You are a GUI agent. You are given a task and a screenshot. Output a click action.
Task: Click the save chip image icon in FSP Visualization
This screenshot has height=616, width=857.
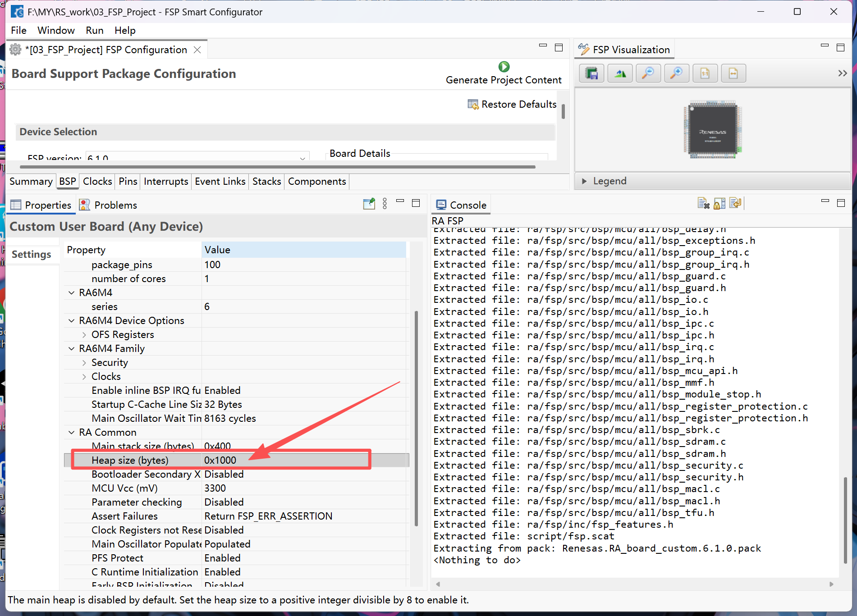591,73
